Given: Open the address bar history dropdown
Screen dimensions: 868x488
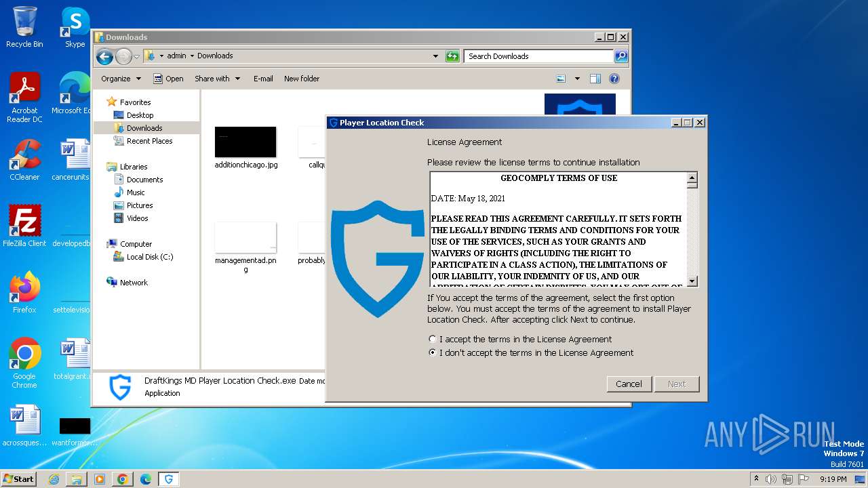Looking at the screenshot, I should (x=435, y=56).
